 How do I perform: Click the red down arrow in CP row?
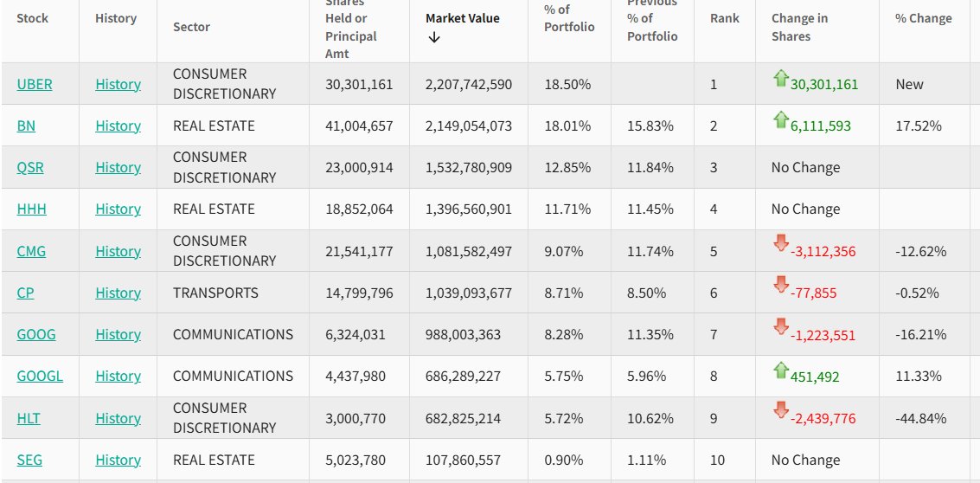click(x=781, y=287)
